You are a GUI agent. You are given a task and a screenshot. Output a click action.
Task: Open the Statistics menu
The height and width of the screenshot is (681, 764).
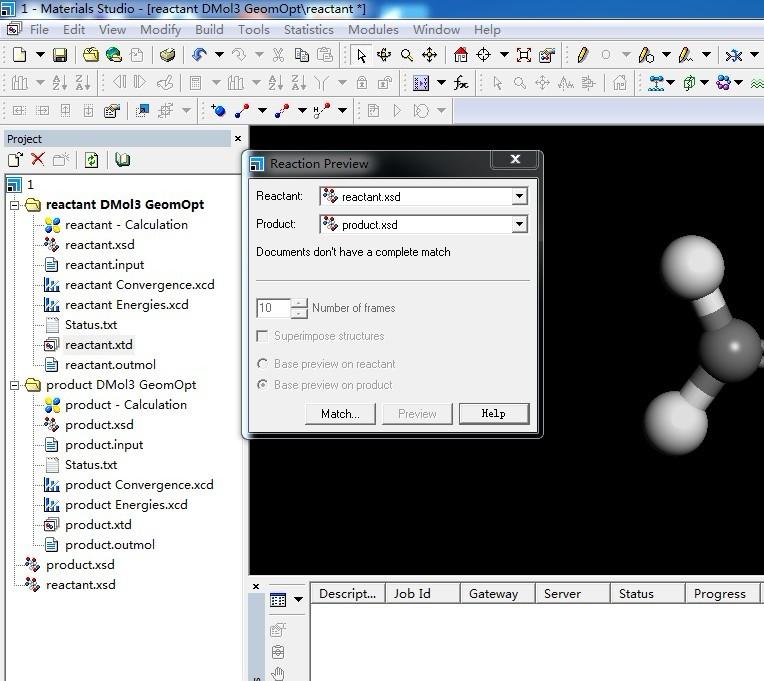tap(309, 29)
